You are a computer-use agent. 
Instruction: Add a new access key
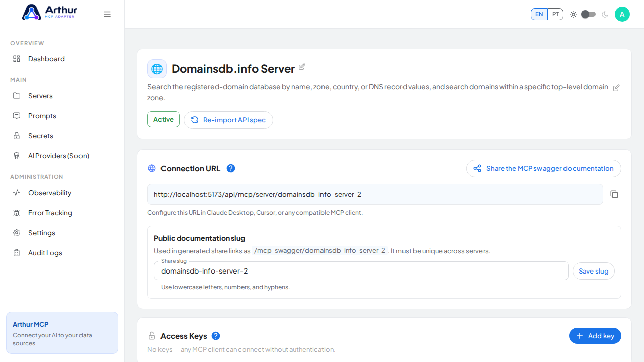tap(595, 336)
